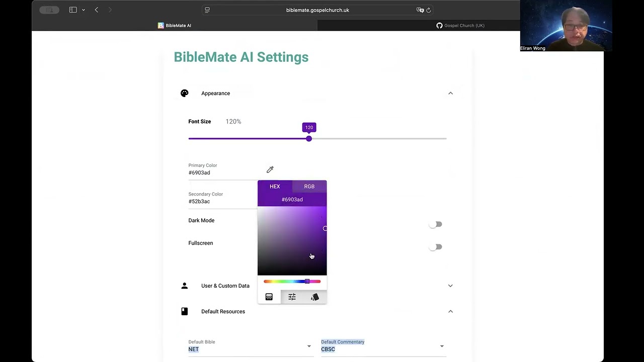This screenshot has width=644, height=362.
Task: Click the Default Resources book icon
Action: point(185,311)
